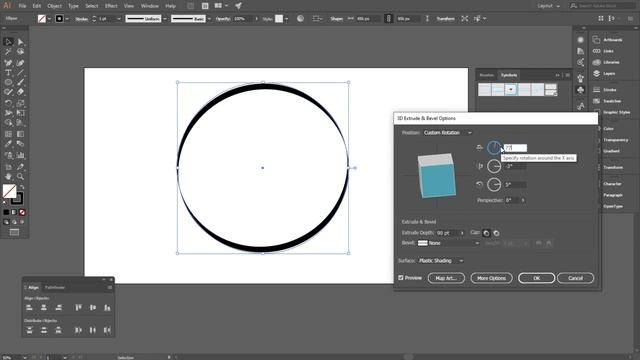
Task: Switch to the Symbols tab
Action: (509, 75)
